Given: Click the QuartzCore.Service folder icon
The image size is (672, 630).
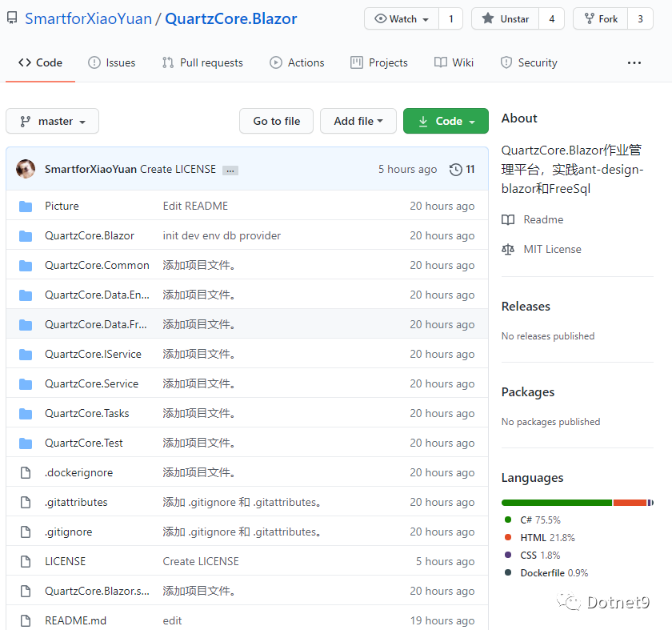Looking at the screenshot, I should click(26, 383).
